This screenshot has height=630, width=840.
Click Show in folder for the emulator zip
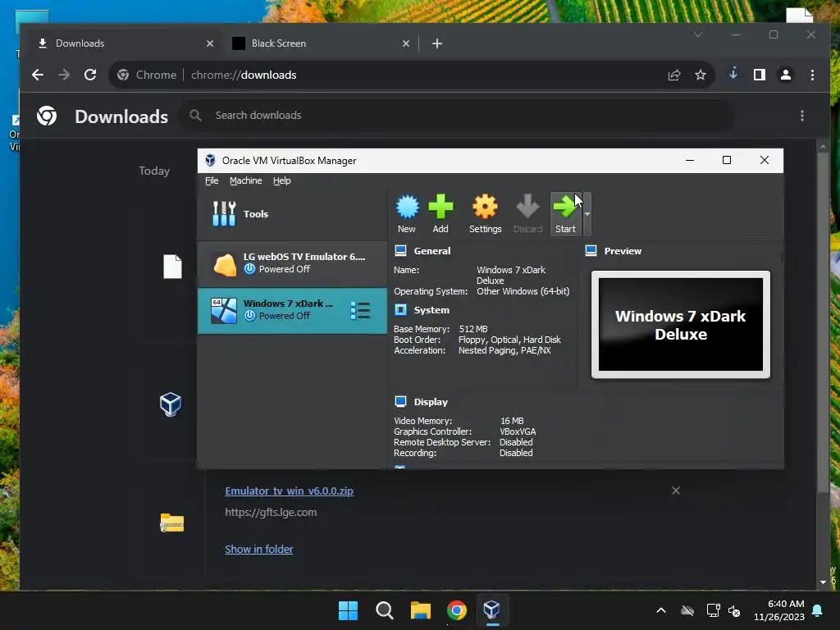pyautogui.click(x=258, y=549)
